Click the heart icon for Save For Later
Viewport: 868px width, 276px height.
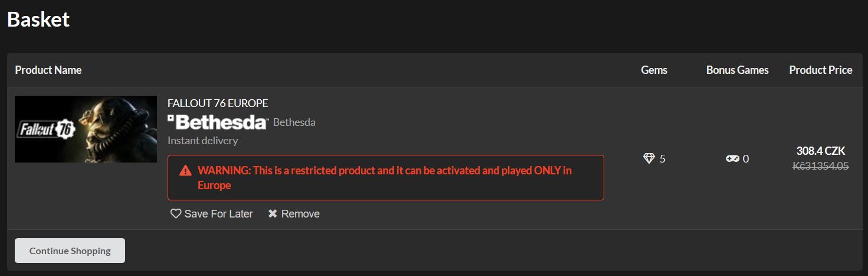click(x=176, y=214)
